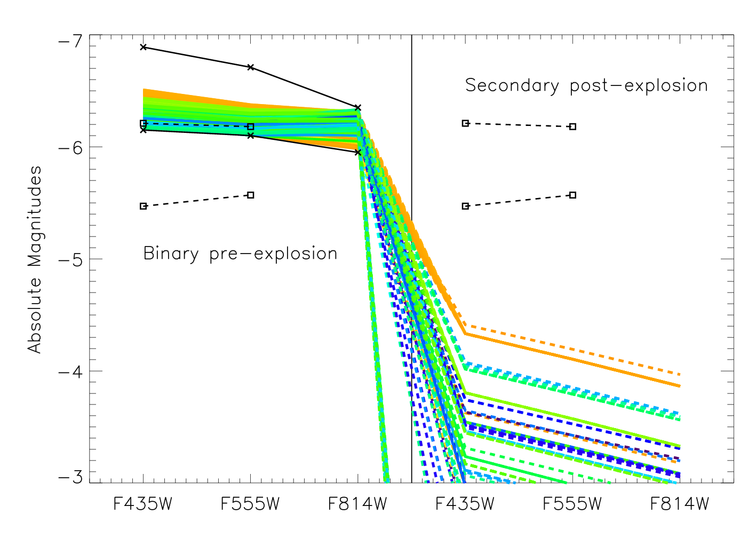Select the F435W label in the pre-explosion half
The height and width of the screenshot is (554, 756).
click(143, 504)
